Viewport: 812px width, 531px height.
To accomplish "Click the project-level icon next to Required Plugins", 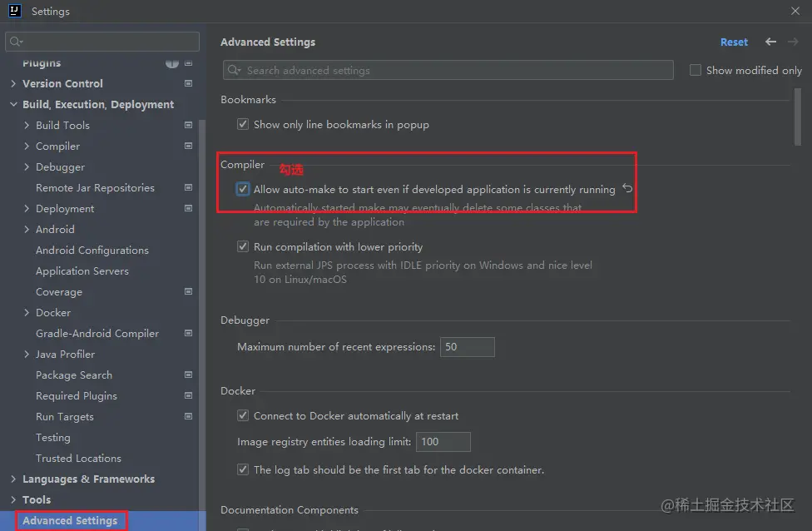I will (189, 396).
